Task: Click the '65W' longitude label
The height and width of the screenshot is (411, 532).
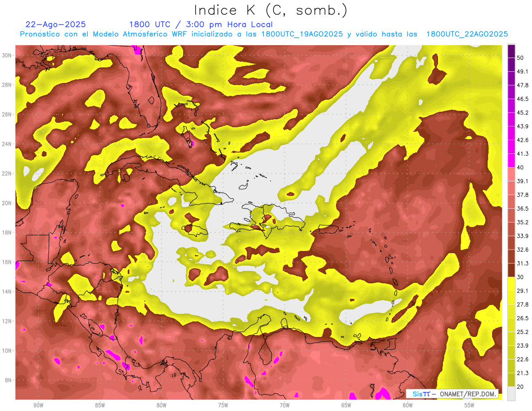Action: 346,405
